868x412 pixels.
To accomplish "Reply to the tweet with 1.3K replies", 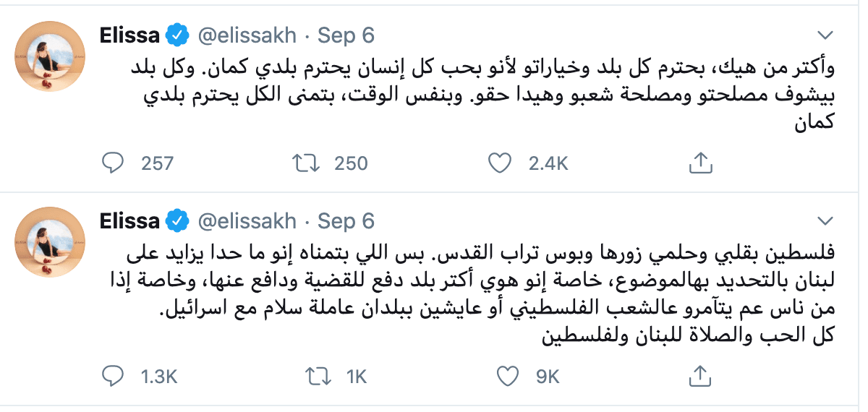I will pyautogui.click(x=111, y=376).
